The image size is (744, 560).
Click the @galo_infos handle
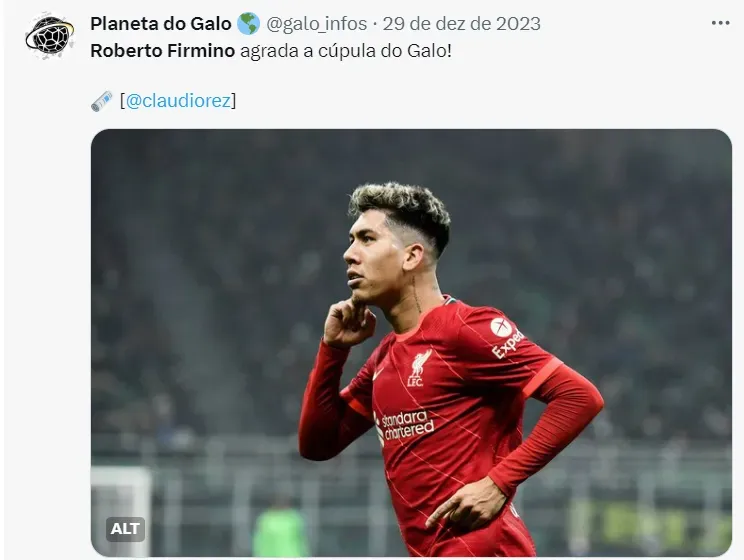[x=316, y=24]
